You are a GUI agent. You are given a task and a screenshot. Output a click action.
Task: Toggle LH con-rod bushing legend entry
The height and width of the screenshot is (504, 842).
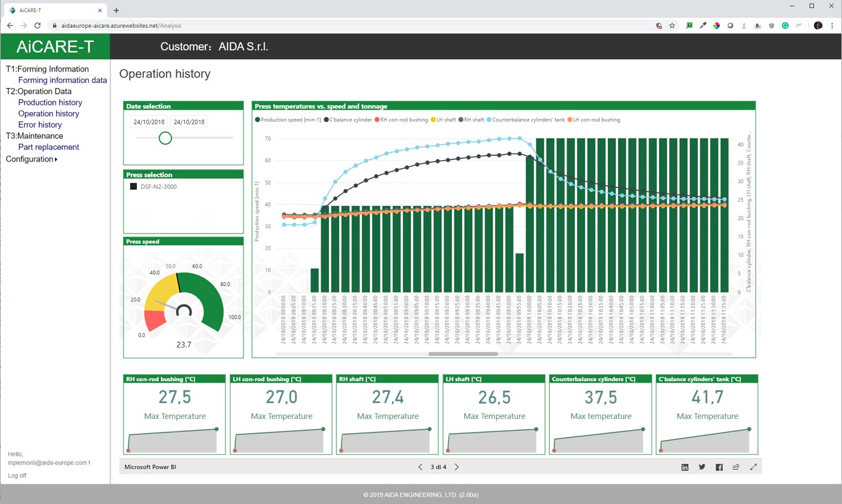tap(594, 120)
